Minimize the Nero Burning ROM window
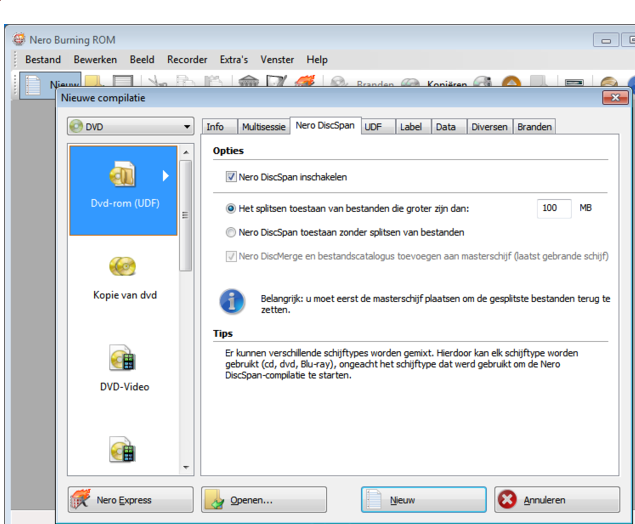This screenshot has height=524, width=635. point(606,40)
